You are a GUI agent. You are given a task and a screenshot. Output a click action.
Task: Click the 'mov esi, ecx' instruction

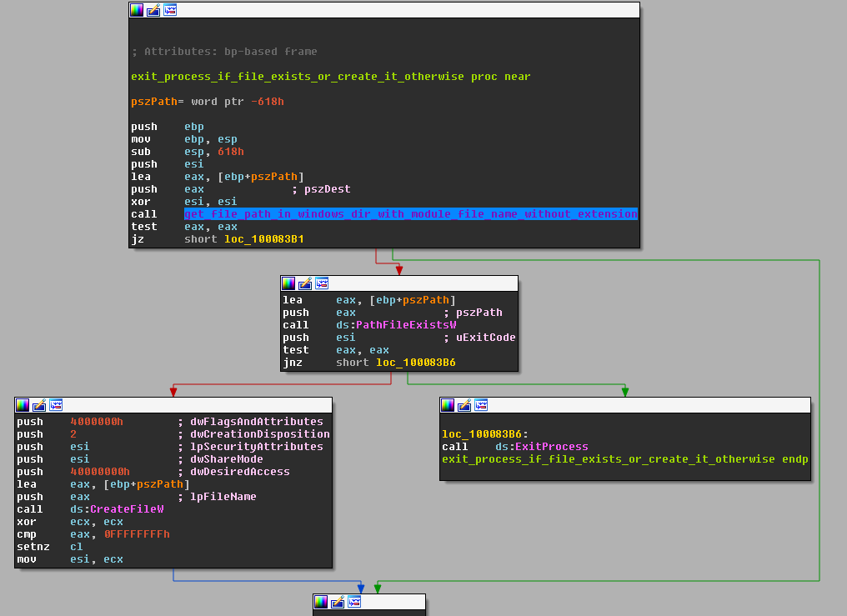click(70, 558)
